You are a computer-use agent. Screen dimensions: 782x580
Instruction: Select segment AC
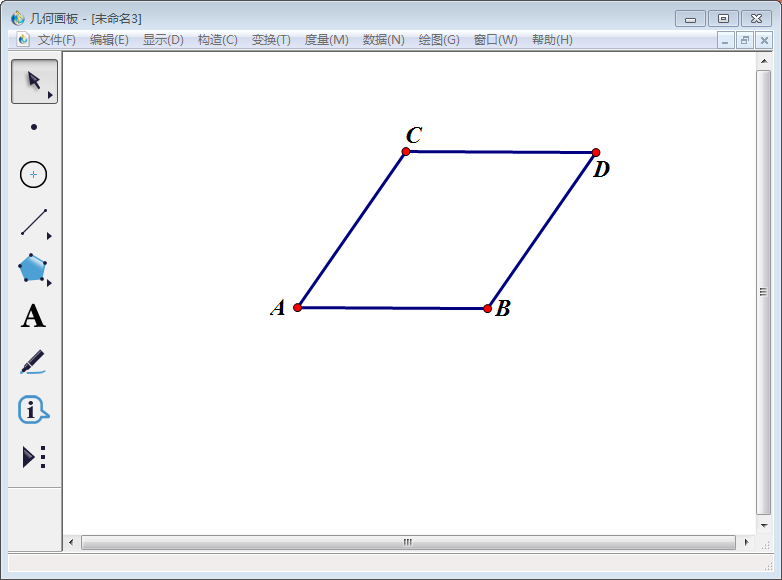(x=352, y=229)
